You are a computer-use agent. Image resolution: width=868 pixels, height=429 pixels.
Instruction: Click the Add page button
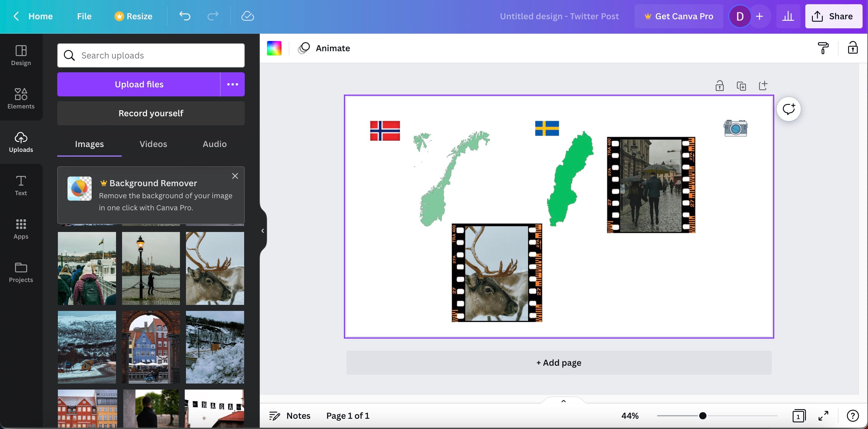(559, 363)
